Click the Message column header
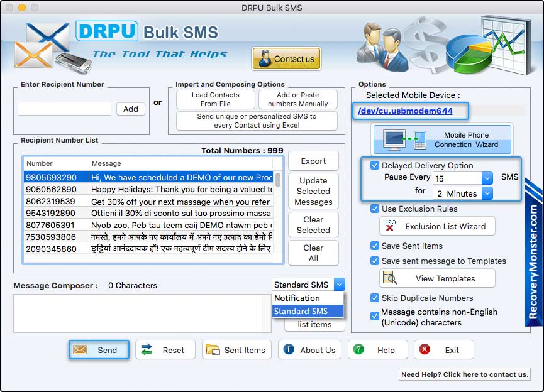 (180, 163)
